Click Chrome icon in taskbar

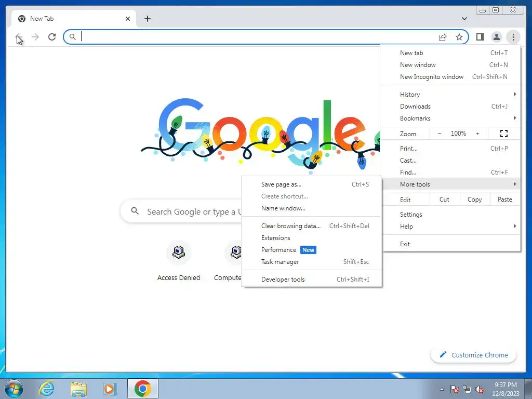coord(142,389)
